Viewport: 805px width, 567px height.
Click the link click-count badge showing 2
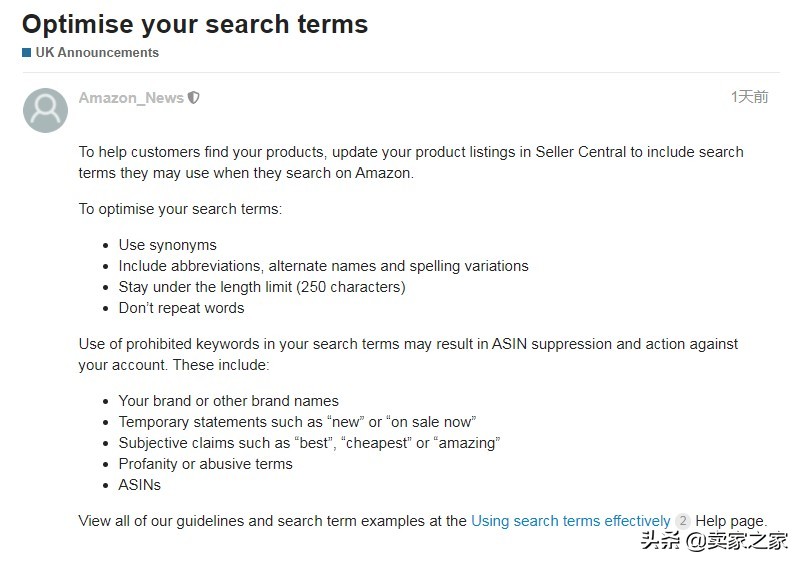[682, 521]
